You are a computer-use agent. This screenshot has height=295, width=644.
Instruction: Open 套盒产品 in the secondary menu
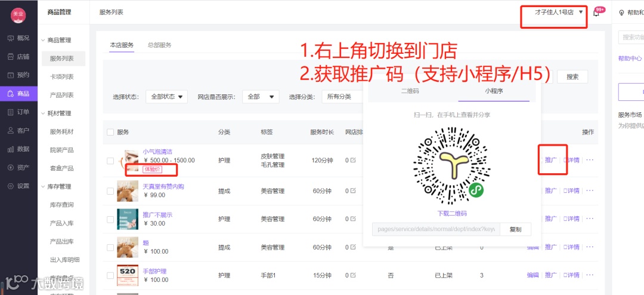click(61, 168)
